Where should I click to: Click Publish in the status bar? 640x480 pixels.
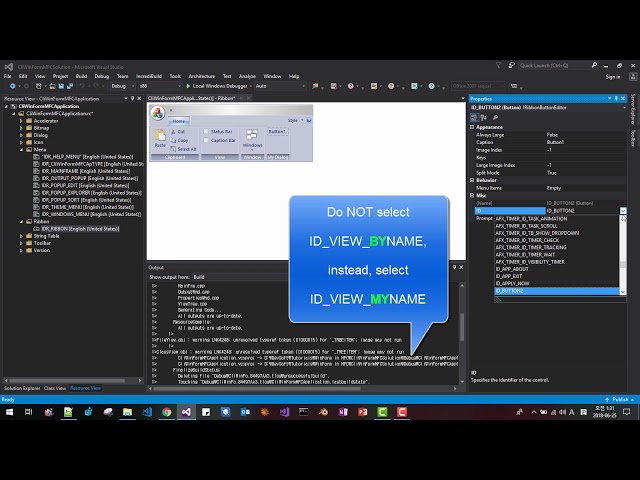[x=620, y=400]
